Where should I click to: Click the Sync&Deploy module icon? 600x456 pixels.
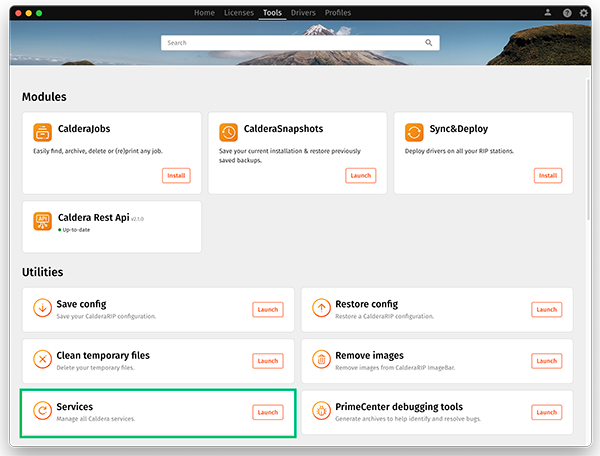click(x=414, y=132)
